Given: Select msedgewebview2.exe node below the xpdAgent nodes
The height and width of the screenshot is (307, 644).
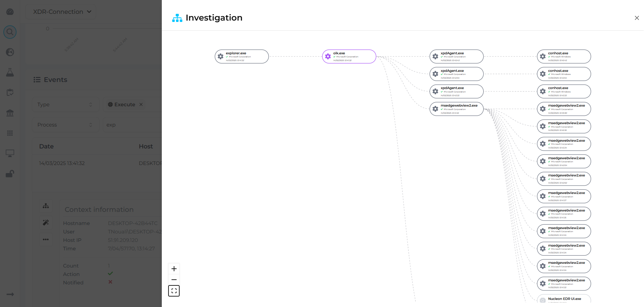Looking at the screenshot, I should (x=456, y=109).
